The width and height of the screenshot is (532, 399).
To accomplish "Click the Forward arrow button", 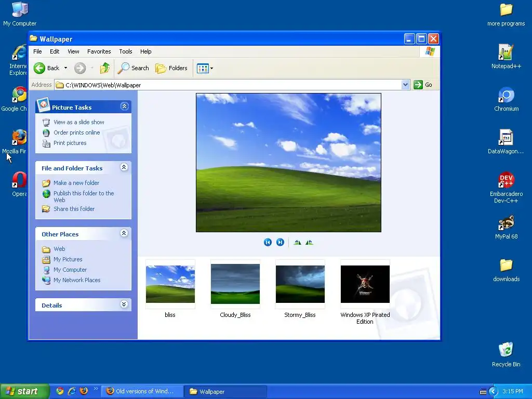I will point(80,68).
